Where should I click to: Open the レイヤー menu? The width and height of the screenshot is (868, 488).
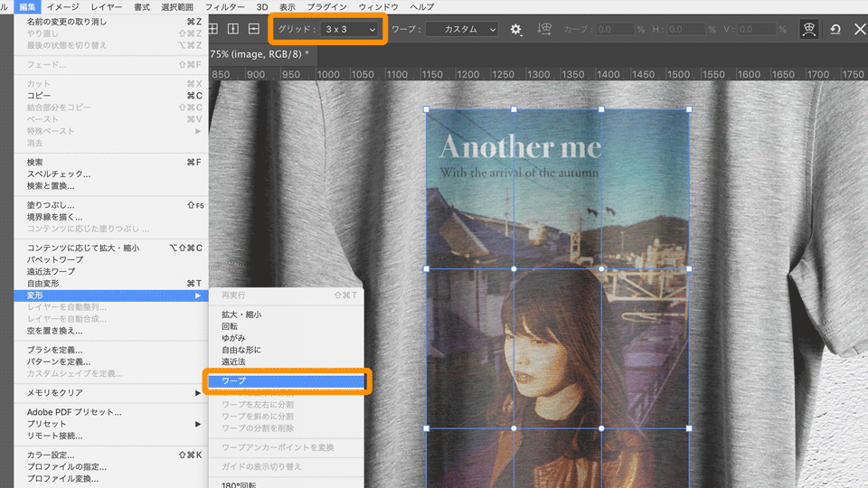coord(107,6)
